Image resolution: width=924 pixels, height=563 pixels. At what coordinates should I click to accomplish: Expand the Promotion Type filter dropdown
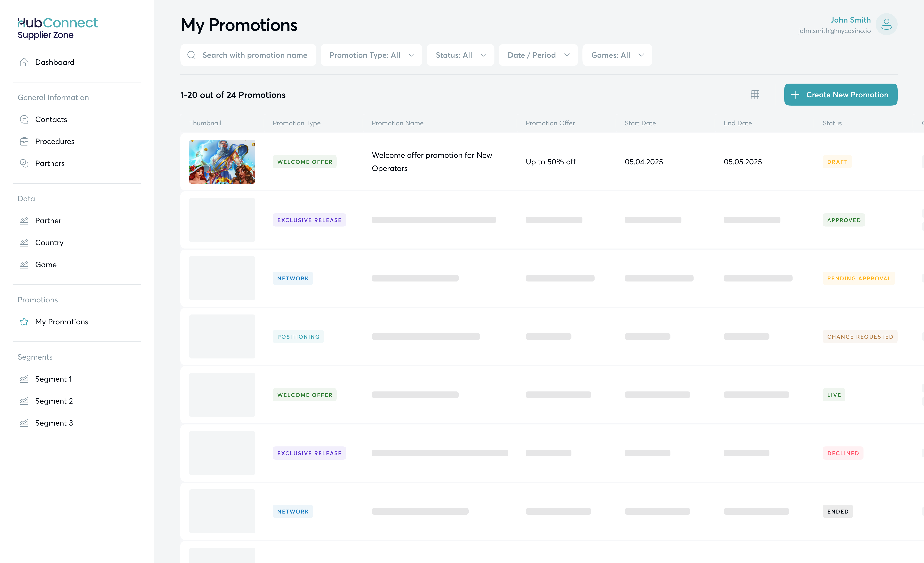371,55
